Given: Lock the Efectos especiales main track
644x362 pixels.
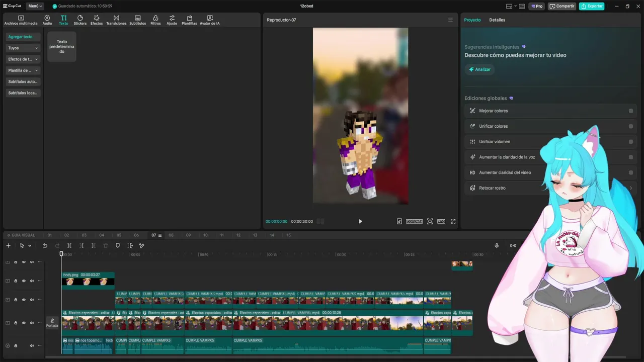Looking at the screenshot, I should [16, 323].
